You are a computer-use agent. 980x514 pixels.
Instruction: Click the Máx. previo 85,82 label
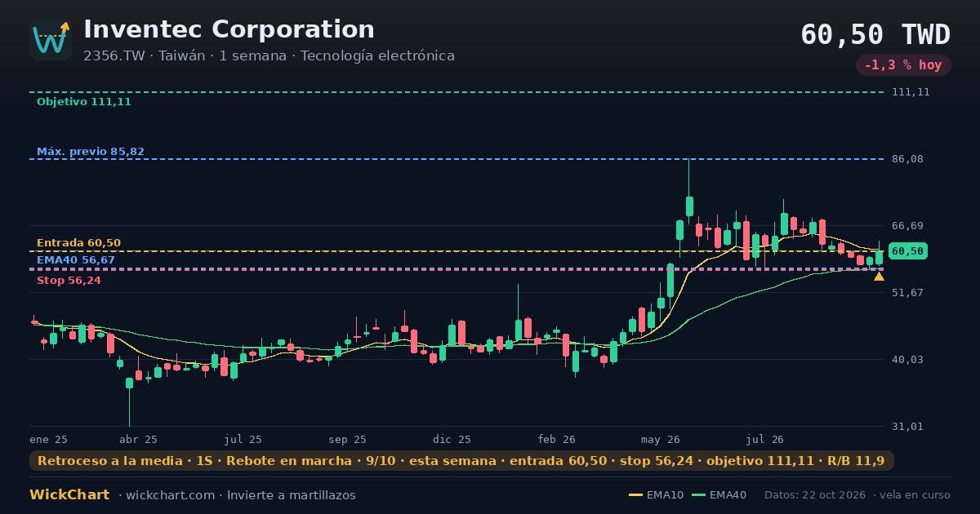(x=90, y=152)
